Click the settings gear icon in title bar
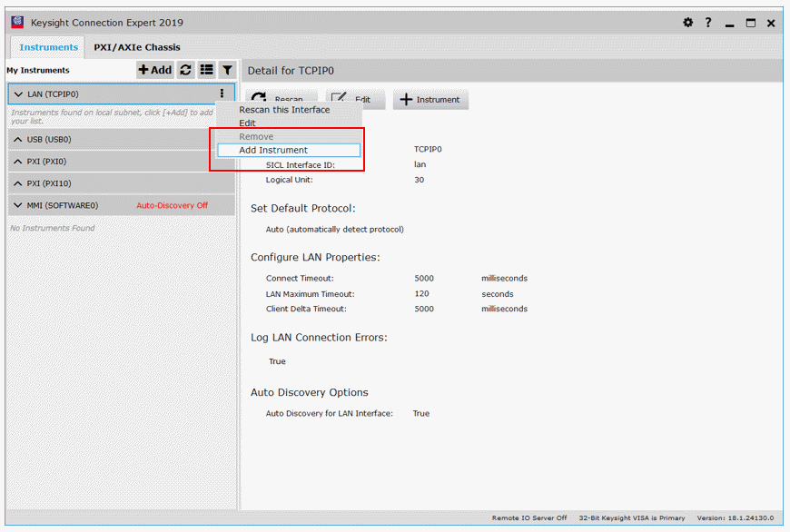The height and width of the screenshot is (532, 790). (687, 23)
